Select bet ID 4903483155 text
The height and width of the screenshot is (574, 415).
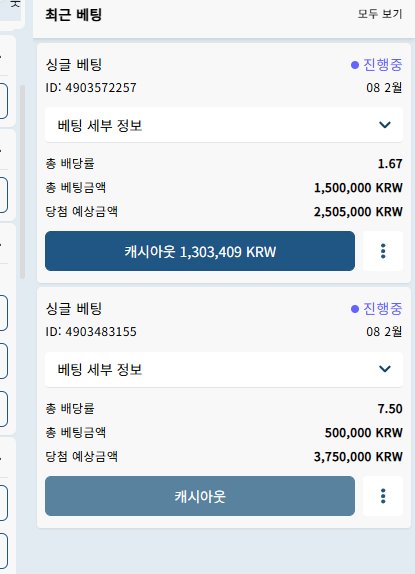(91, 332)
